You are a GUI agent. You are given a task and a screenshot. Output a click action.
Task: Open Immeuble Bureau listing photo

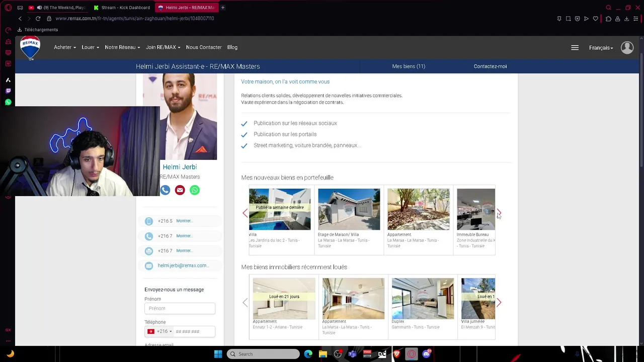click(x=476, y=209)
